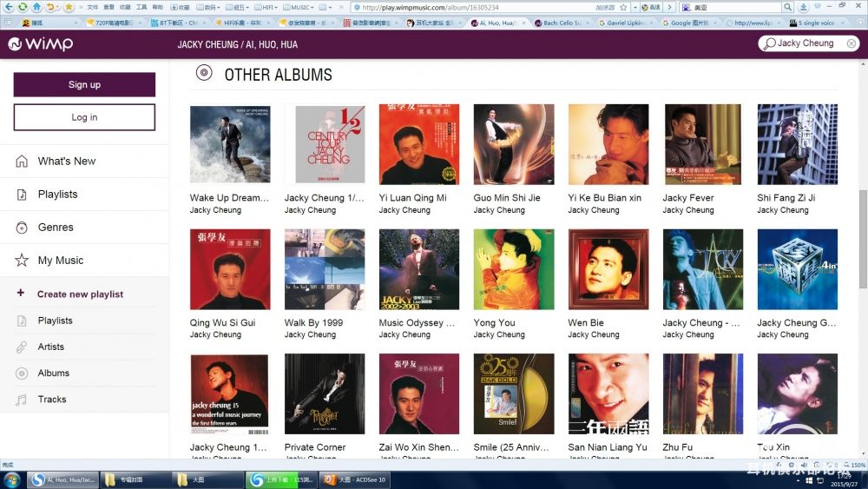The width and height of the screenshot is (868, 489).
Task: Open Albums under My Music
Action: (x=84, y=373)
